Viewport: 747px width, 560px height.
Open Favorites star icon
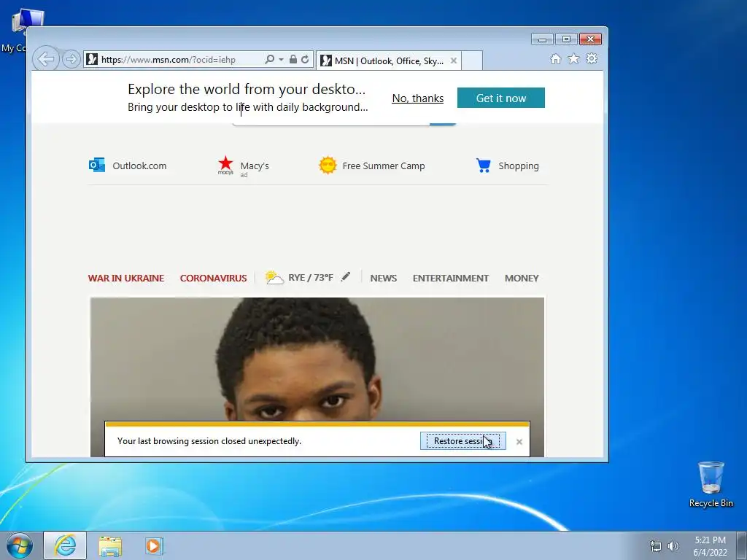coord(573,58)
